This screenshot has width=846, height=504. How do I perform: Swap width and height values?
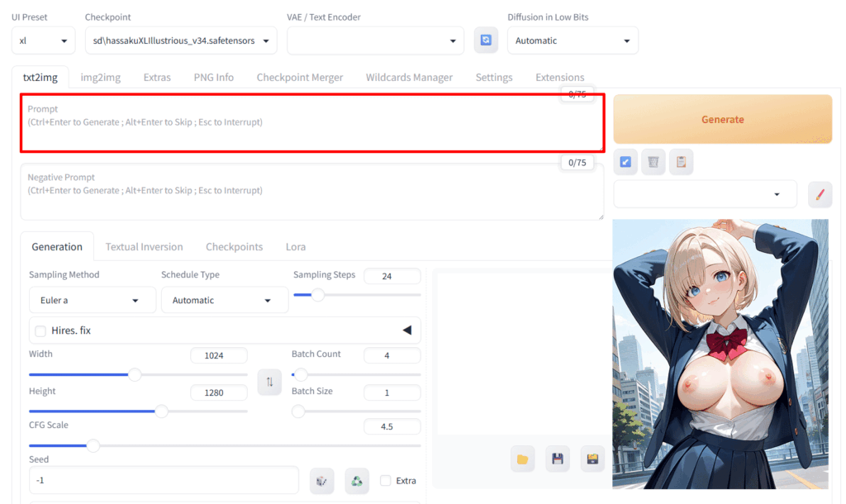tap(269, 382)
